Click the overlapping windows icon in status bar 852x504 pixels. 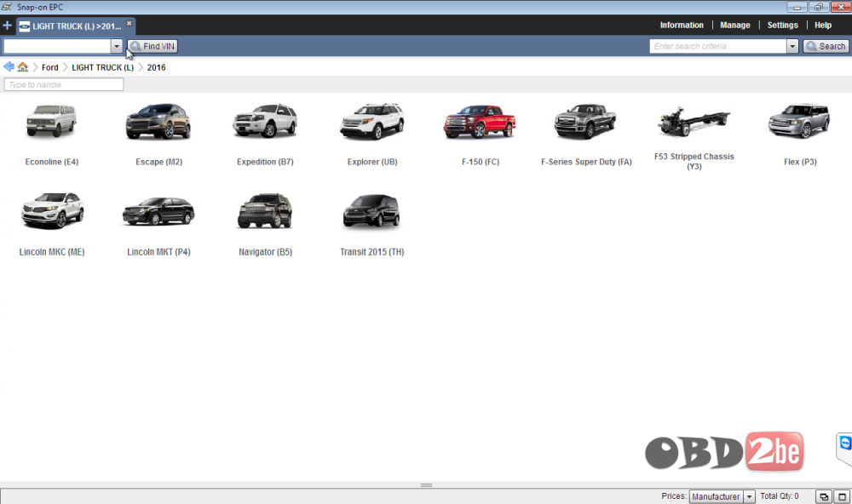coord(824,496)
